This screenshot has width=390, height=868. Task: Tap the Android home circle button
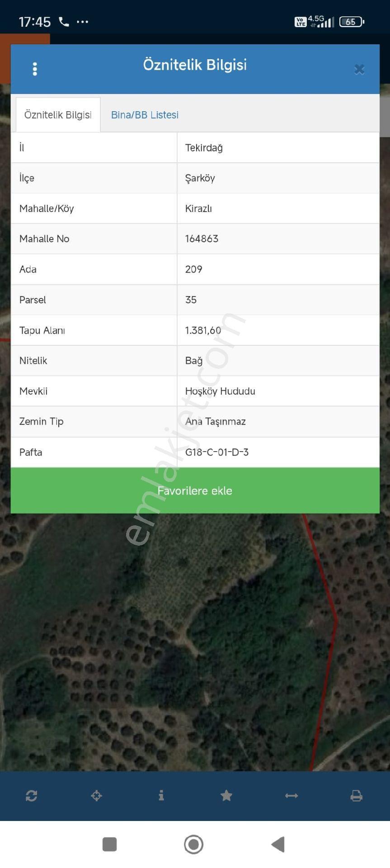(194, 844)
